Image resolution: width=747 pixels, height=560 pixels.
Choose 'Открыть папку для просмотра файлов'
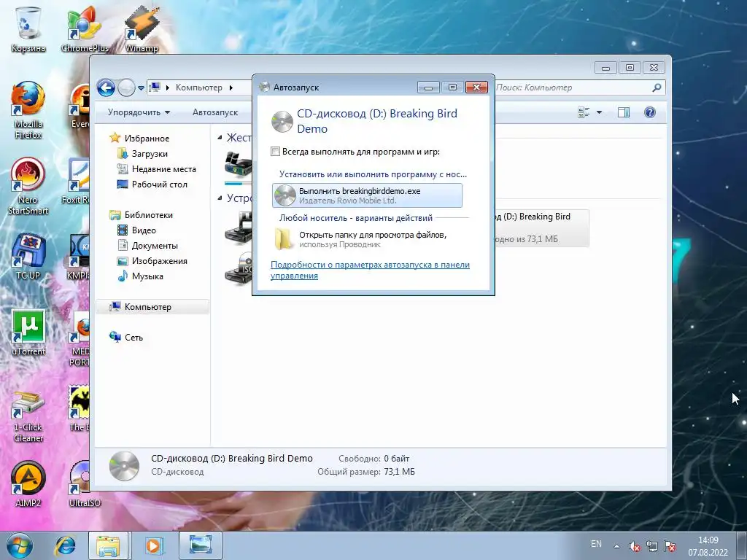pyautogui.click(x=367, y=239)
